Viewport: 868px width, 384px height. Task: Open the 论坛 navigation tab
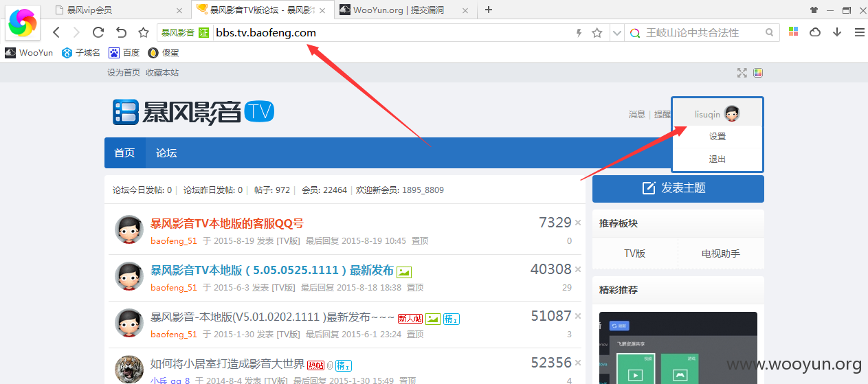coord(166,153)
